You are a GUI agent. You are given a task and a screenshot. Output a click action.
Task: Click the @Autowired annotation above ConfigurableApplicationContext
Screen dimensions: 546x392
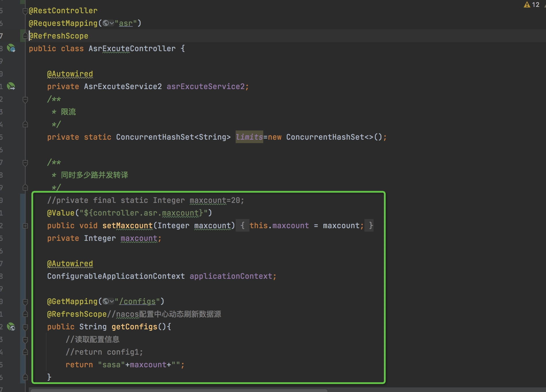[x=70, y=264]
